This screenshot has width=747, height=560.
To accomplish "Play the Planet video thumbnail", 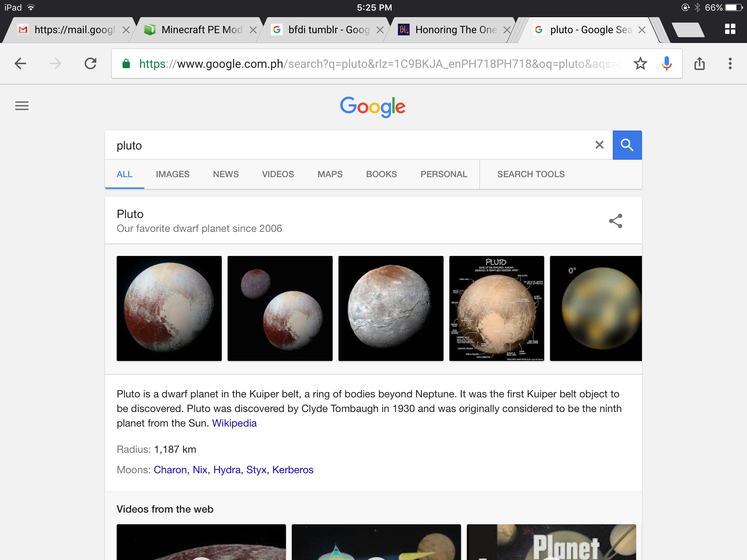I will (551, 542).
